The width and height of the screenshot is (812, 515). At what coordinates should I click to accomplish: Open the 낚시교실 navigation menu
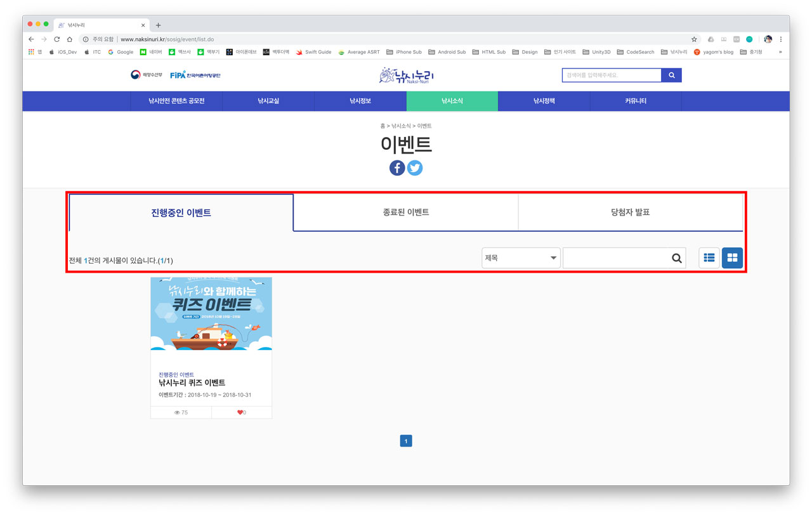click(x=268, y=101)
